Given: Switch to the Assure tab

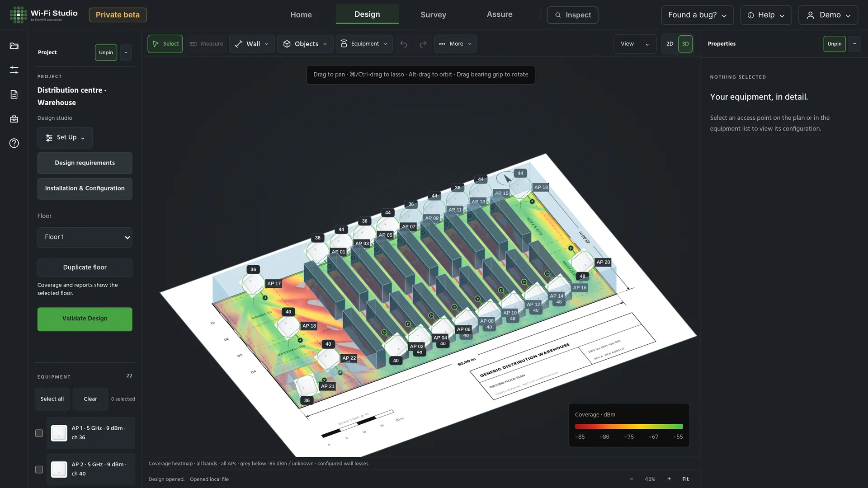Looking at the screenshot, I should point(500,14).
